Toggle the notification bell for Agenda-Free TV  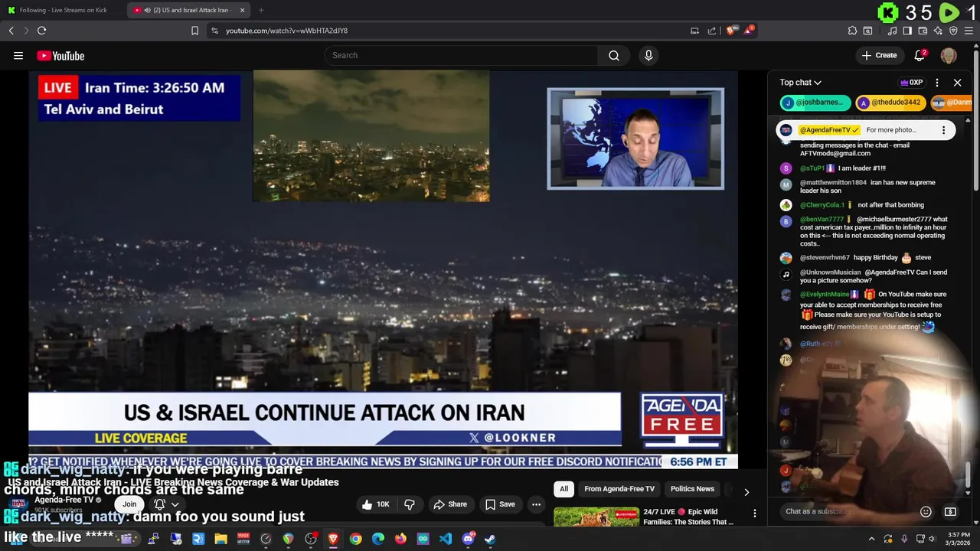tap(166, 504)
